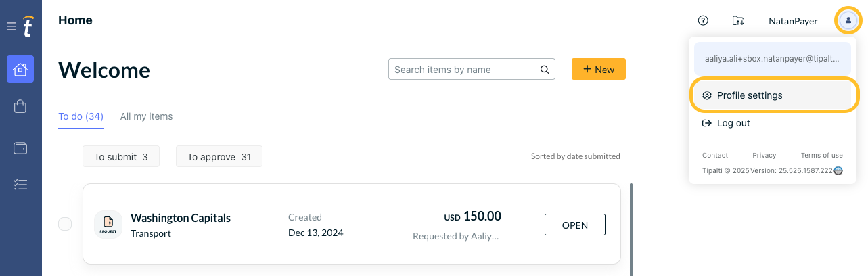Screen dimensions: 868x276
Task: Switch to the All my items tab
Action: tap(146, 116)
